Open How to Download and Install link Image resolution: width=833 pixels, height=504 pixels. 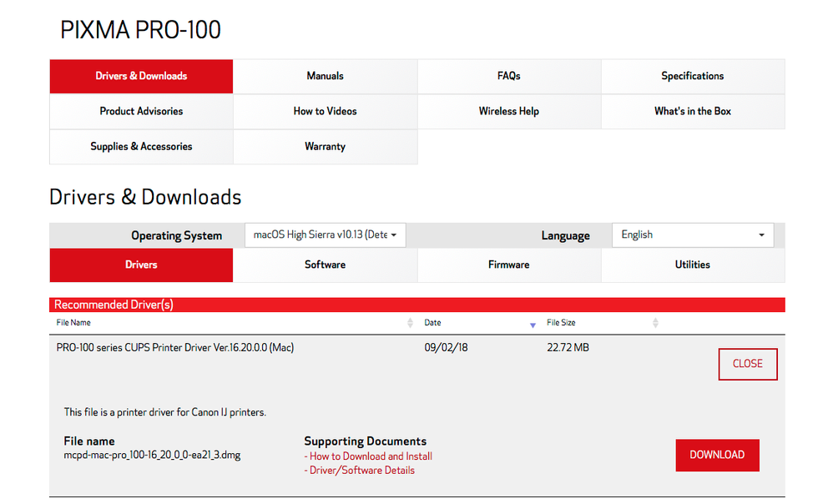pyautogui.click(x=371, y=456)
